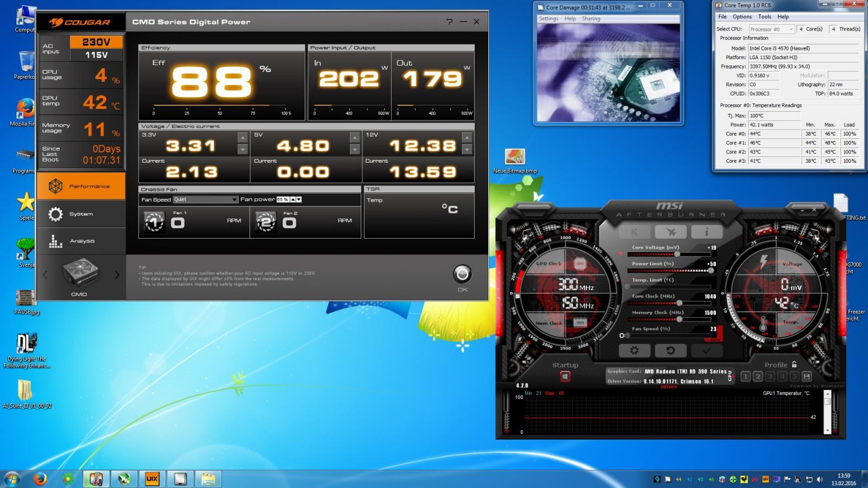Select Afterburner profile slot 3
This screenshot has width=868, height=488.
(x=770, y=376)
